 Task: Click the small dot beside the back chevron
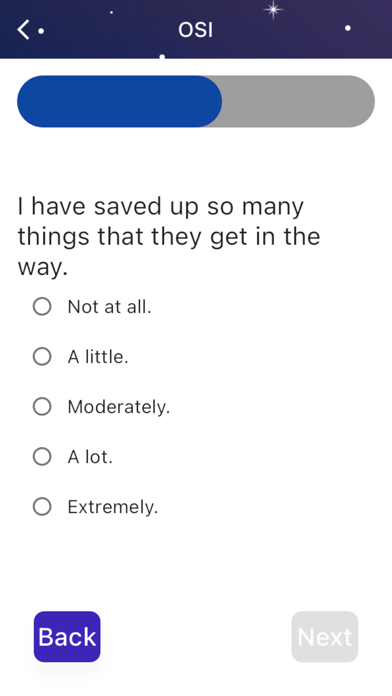coord(41,31)
